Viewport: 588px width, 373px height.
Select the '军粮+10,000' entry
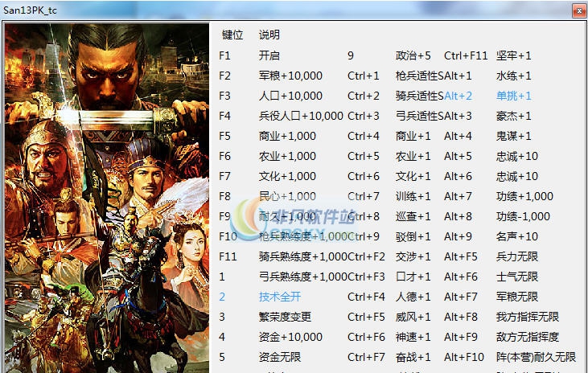click(290, 76)
